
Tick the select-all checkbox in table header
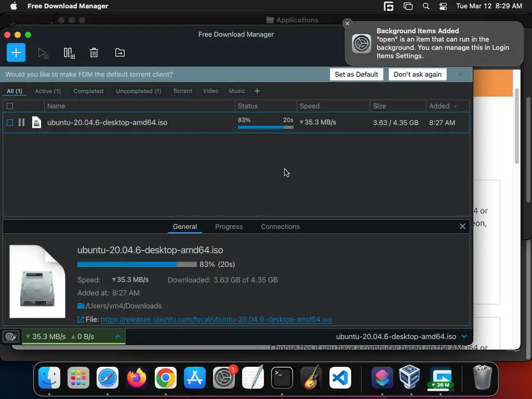pos(10,106)
